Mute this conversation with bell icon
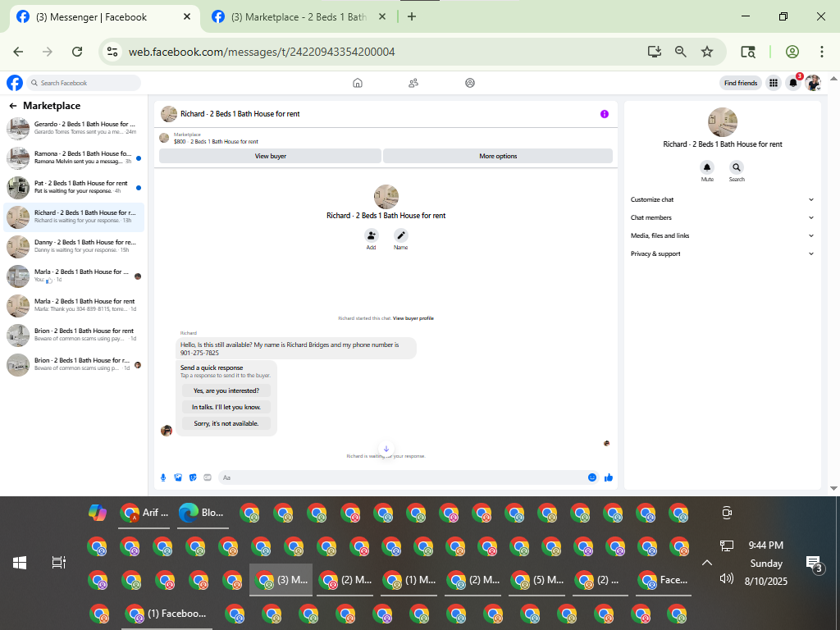 coord(707,167)
